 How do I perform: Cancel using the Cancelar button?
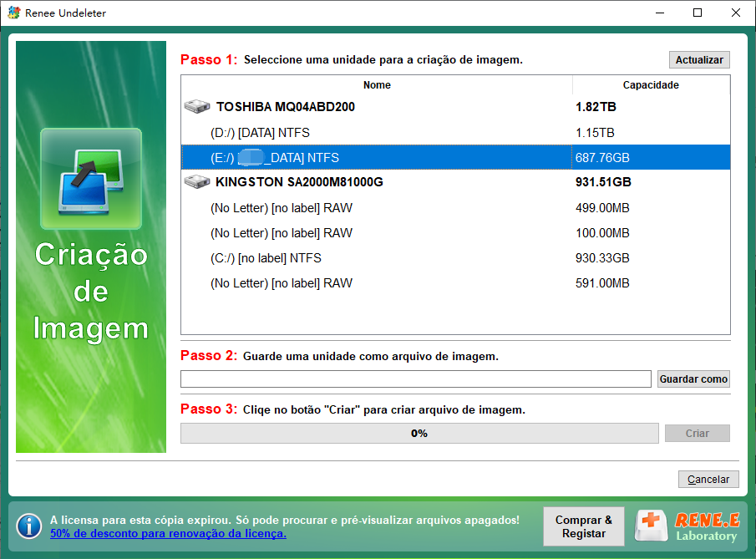point(708,480)
